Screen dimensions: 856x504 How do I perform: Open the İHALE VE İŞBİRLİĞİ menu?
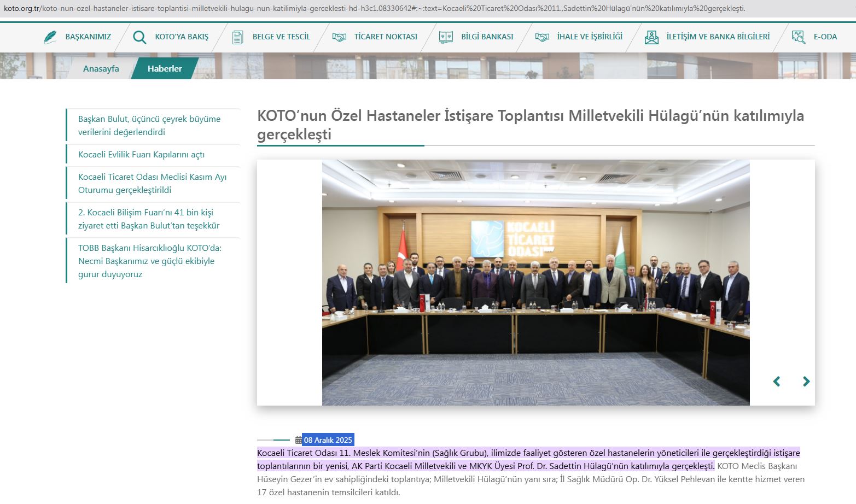point(590,37)
